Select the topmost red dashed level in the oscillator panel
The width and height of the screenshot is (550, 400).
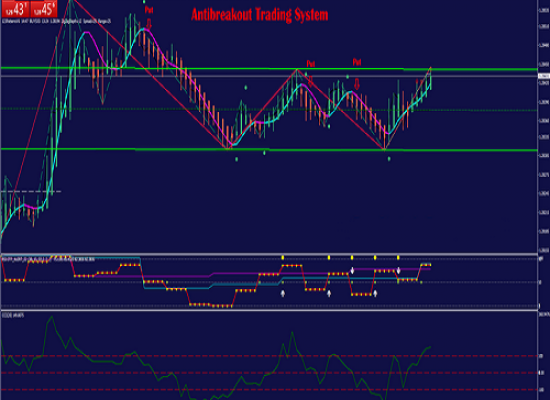(269, 356)
